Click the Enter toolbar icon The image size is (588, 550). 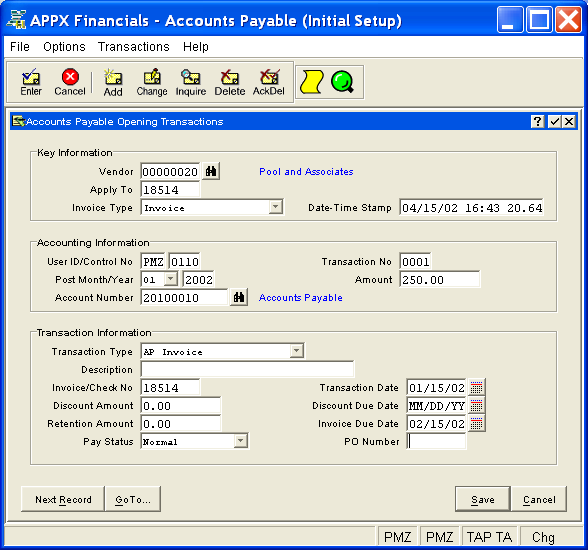coord(31,82)
